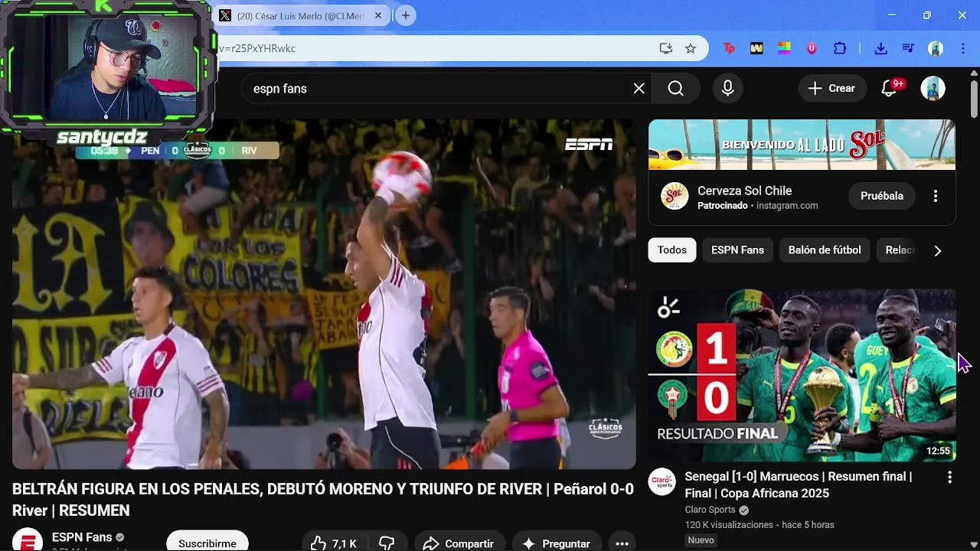Viewport: 980px width, 551px height.
Task: Show Chrome downloads
Action: coord(880,48)
